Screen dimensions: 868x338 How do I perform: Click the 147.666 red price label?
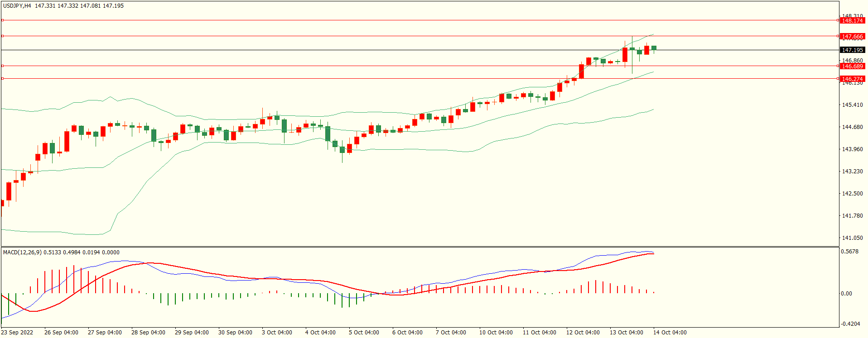click(x=852, y=36)
